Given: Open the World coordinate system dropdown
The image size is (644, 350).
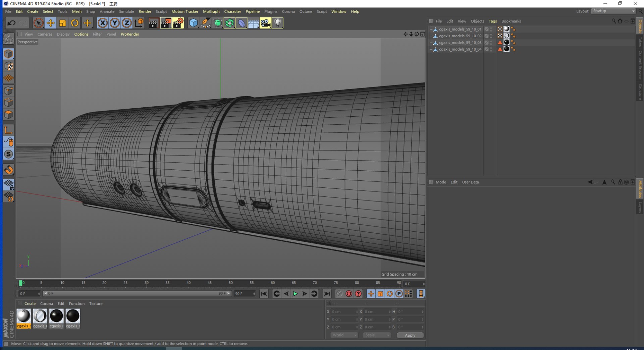Looking at the screenshot, I should [344, 335].
